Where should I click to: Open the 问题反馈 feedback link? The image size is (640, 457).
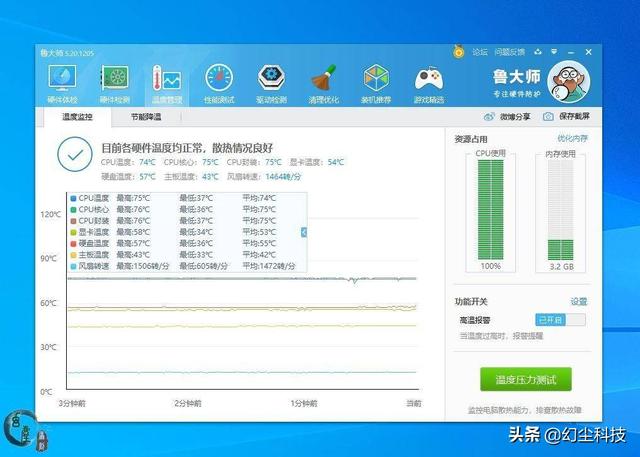(x=509, y=52)
